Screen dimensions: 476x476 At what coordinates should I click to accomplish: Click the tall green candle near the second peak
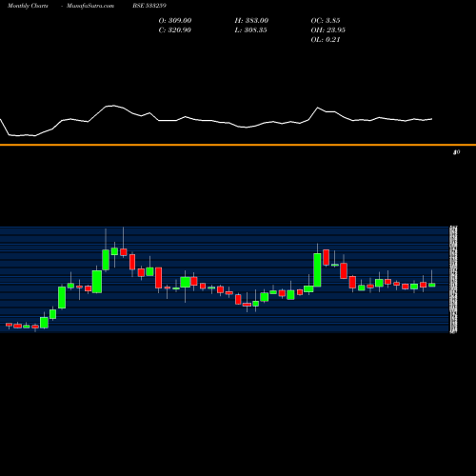[317, 269]
